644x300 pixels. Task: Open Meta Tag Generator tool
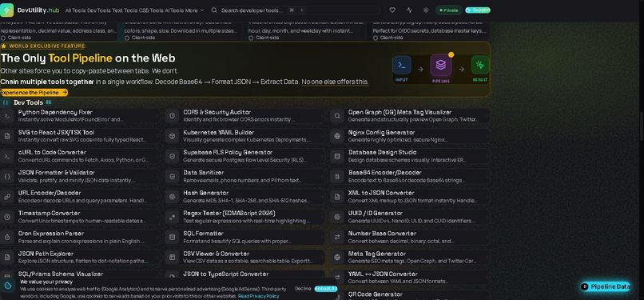coord(410,258)
